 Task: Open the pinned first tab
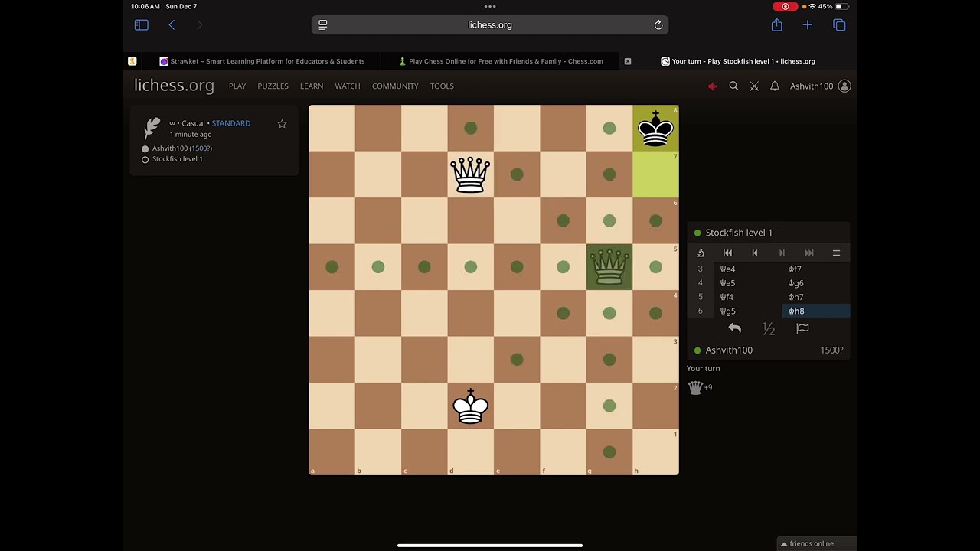tap(132, 61)
